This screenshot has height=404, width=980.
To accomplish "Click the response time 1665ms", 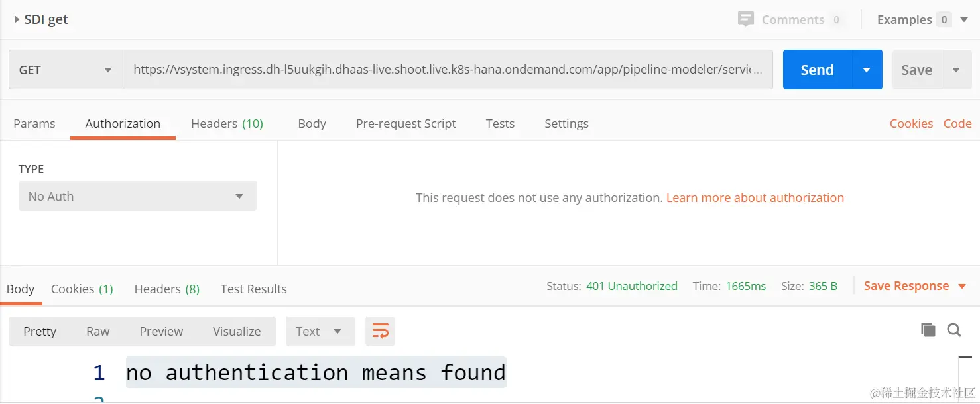I will tap(746, 286).
